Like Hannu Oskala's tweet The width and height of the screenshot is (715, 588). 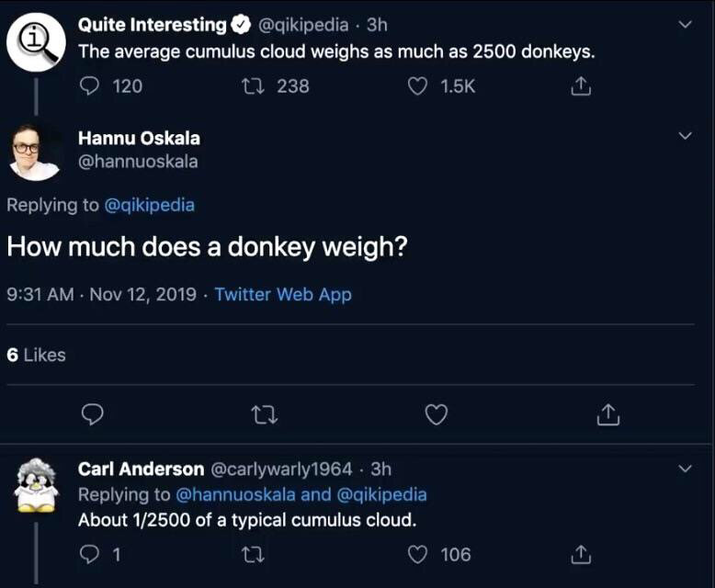(x=437, y=415)
